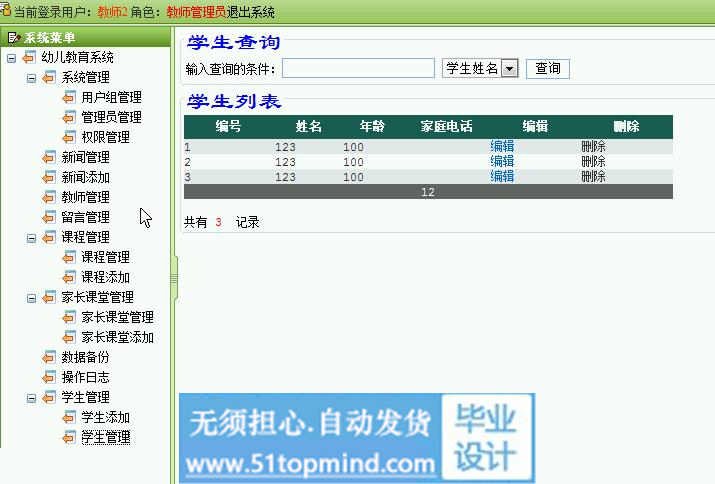Click the 12 pager in table footer
Viewport: 715px width, 484px height.
coord(428,192)
